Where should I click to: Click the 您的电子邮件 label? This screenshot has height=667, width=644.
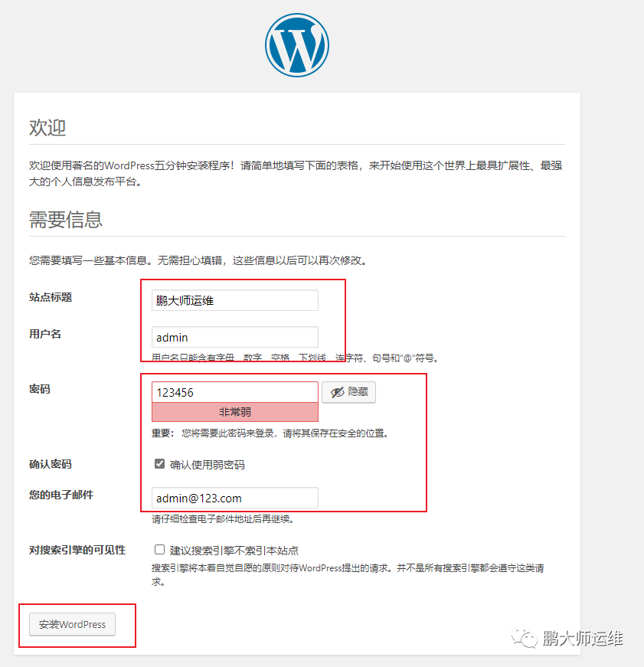pyautogui.click(x=61, y=495)
